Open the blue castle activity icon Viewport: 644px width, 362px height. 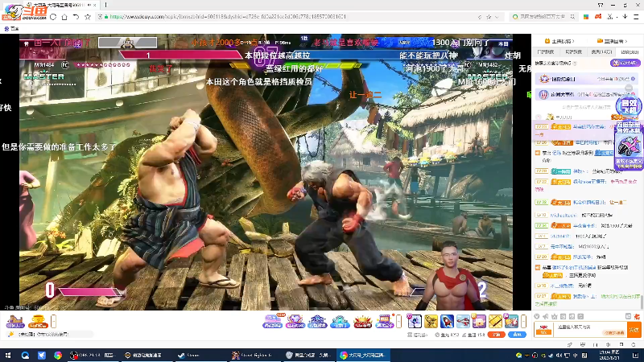coord(340,321)
